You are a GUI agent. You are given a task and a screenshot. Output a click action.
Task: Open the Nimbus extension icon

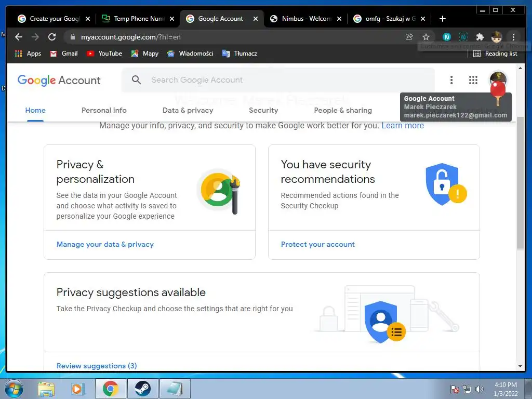click(x=447, y=37)
